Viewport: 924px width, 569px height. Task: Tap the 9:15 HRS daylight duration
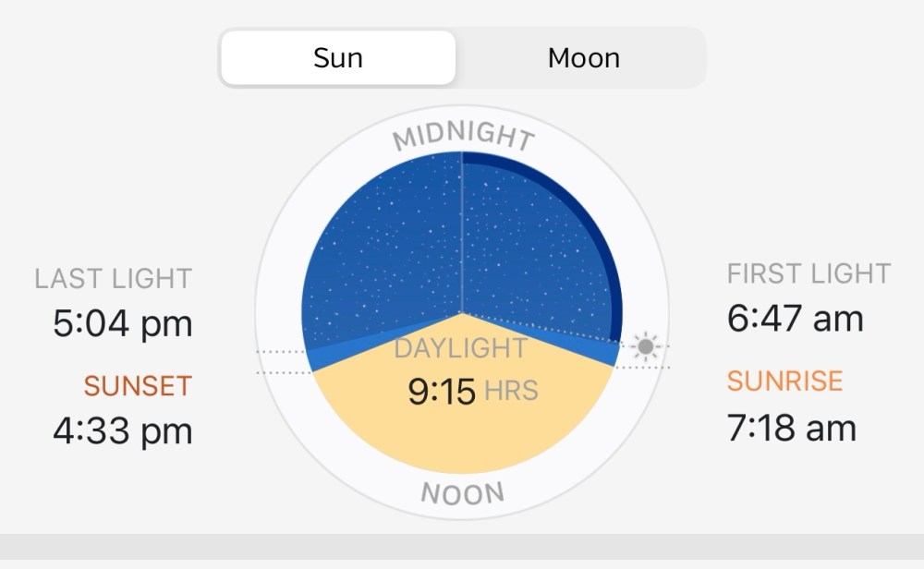[x=472, y=391]
